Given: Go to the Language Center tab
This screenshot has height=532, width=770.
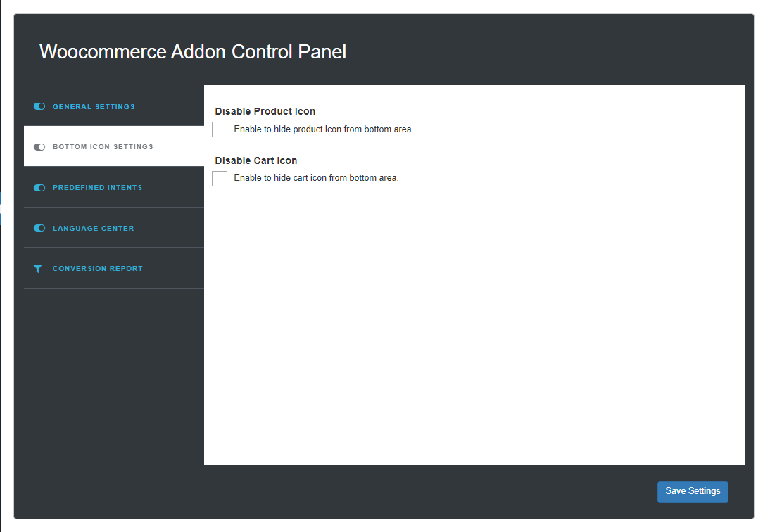Looking at the screenshot, I should (114, 228).
